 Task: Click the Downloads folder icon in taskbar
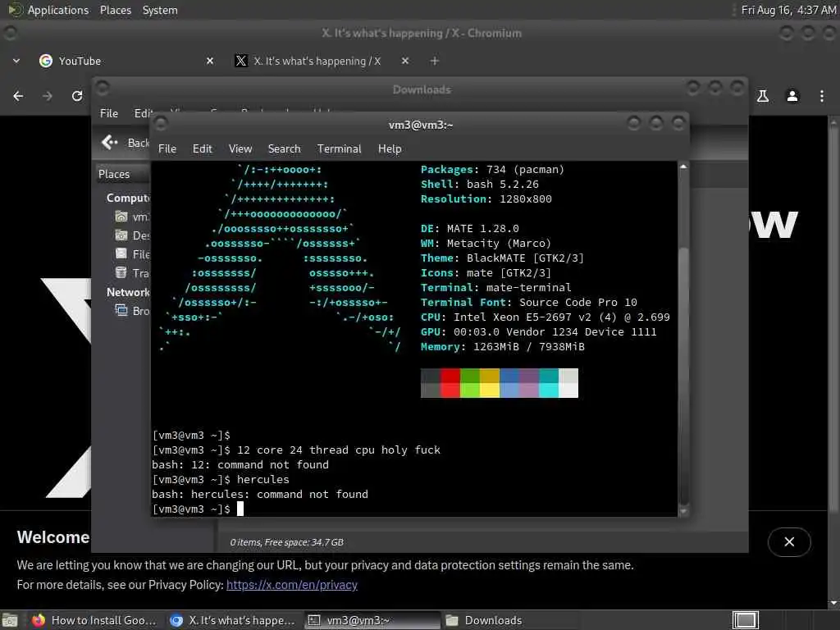coord(452,620)
